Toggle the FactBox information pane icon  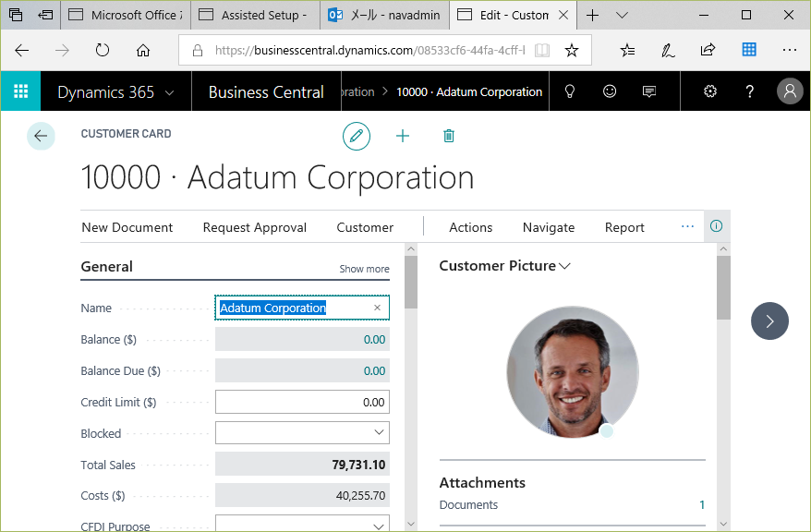pos(717,226)
